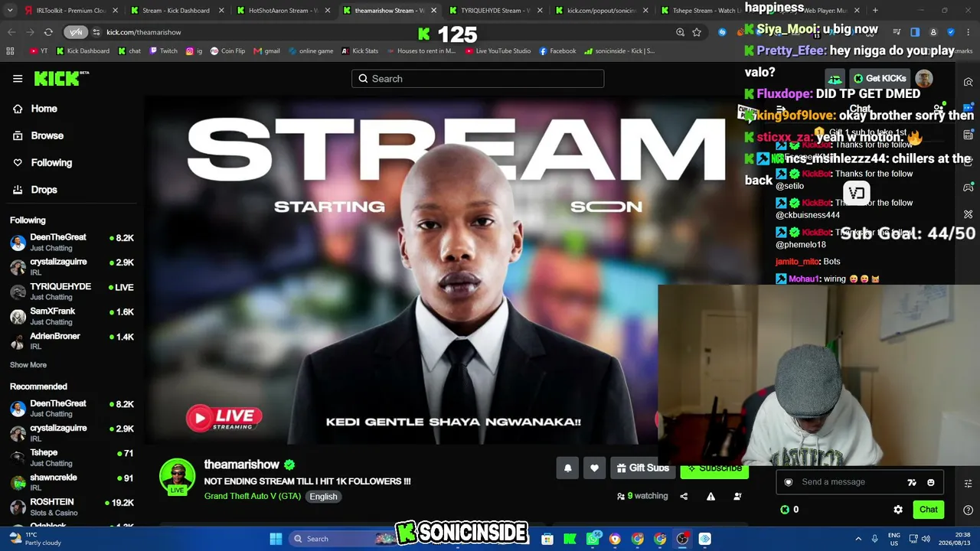The width and height of the screenshot is (980, 551).
Task: Open AdrienBroner channel in the Following list
Action: [x=72, y=341]
